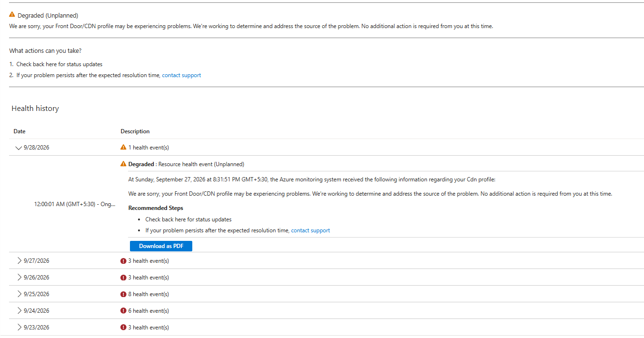Click 'Check back here for status updates' bullet
The height and width of the screenshot is (338, 644).
[x=188, y=219]
